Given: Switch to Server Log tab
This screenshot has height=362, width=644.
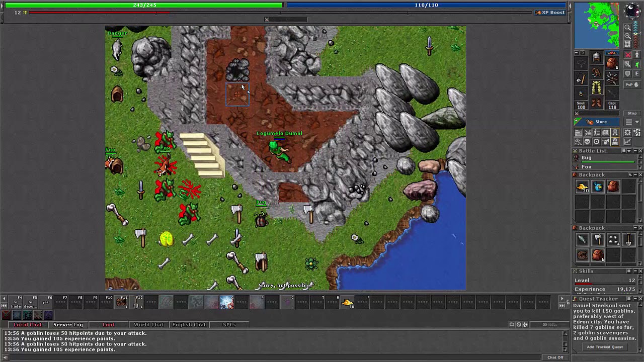Looking at the screenshot, I should (68, 325).
